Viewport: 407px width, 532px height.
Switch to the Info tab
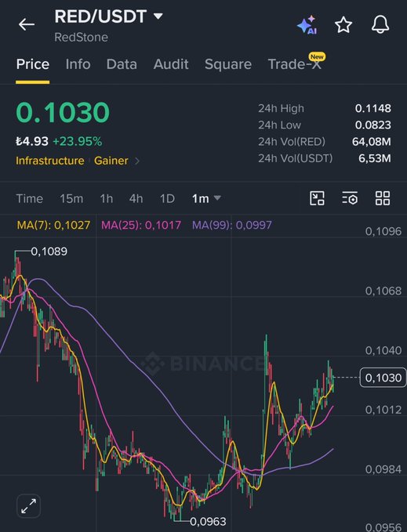[78, 64]
